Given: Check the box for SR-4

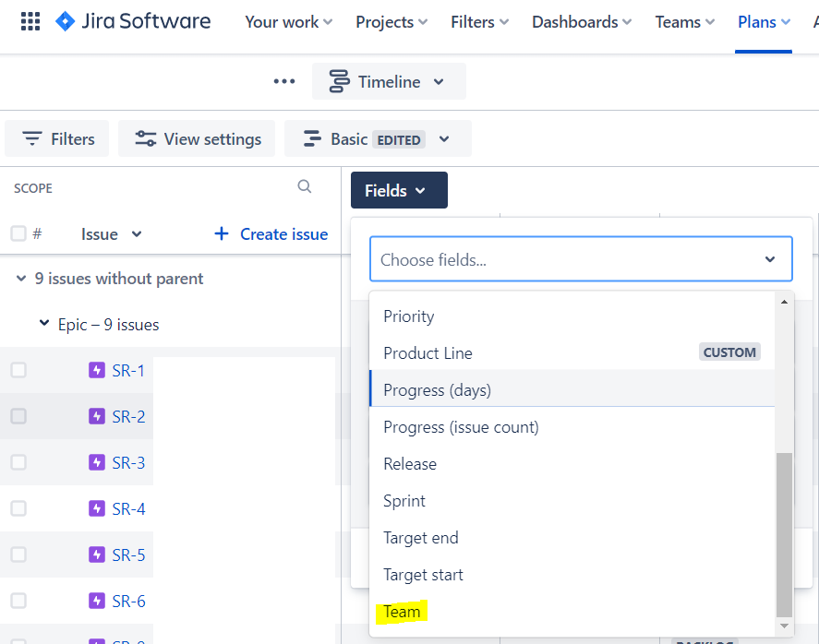Looking at the screenshot, I should click(18, 508).
